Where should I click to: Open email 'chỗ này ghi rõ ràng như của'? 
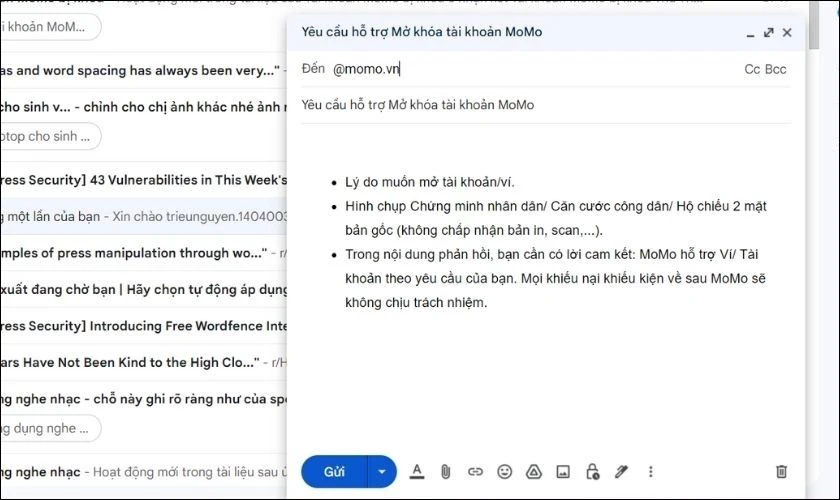tap(144, 399)
